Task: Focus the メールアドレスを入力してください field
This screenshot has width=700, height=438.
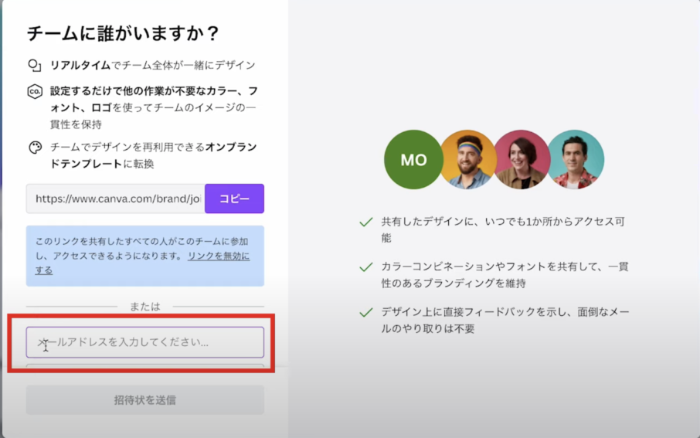Action: 145,342
